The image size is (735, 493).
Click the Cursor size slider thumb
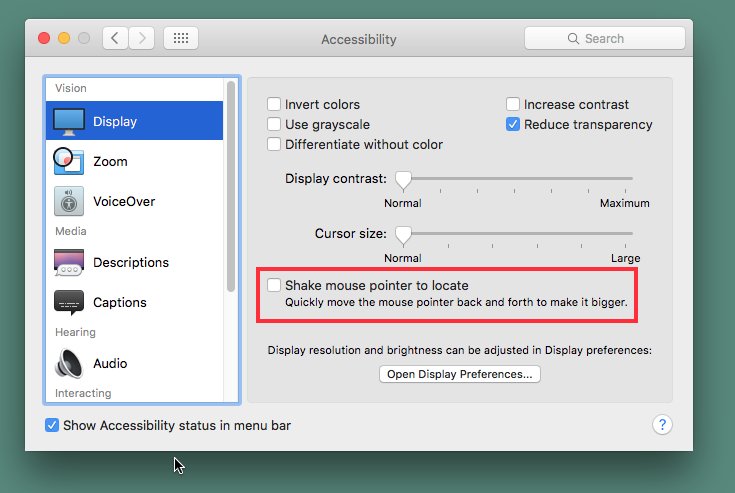403,235
